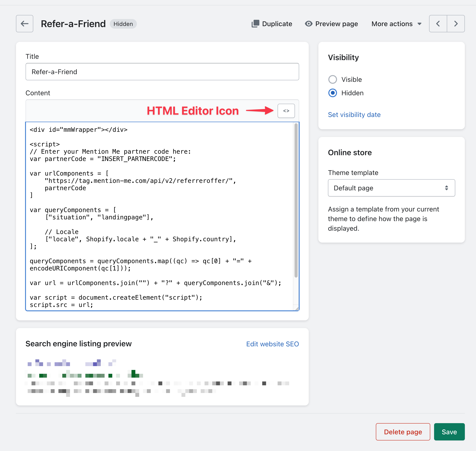
Task: Click the textarea resize handle corner
Action: (x=297, y=309)
